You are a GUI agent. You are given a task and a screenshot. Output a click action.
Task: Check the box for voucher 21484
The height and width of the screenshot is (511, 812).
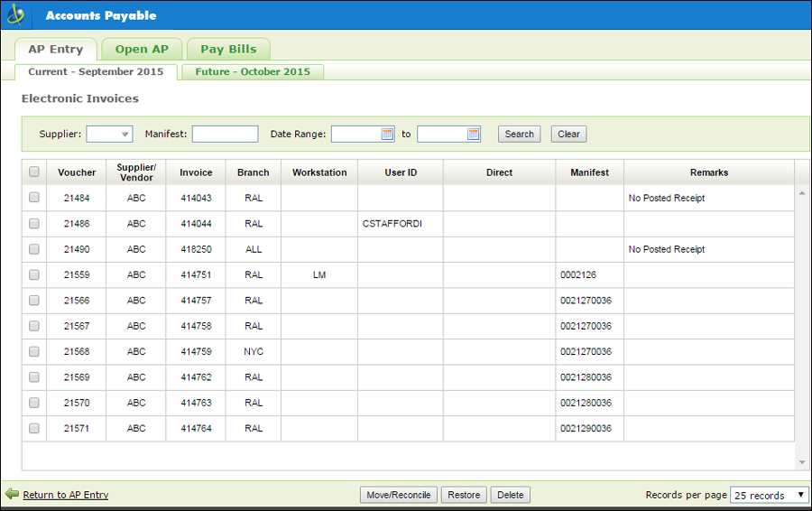click(x=34, y=198)
